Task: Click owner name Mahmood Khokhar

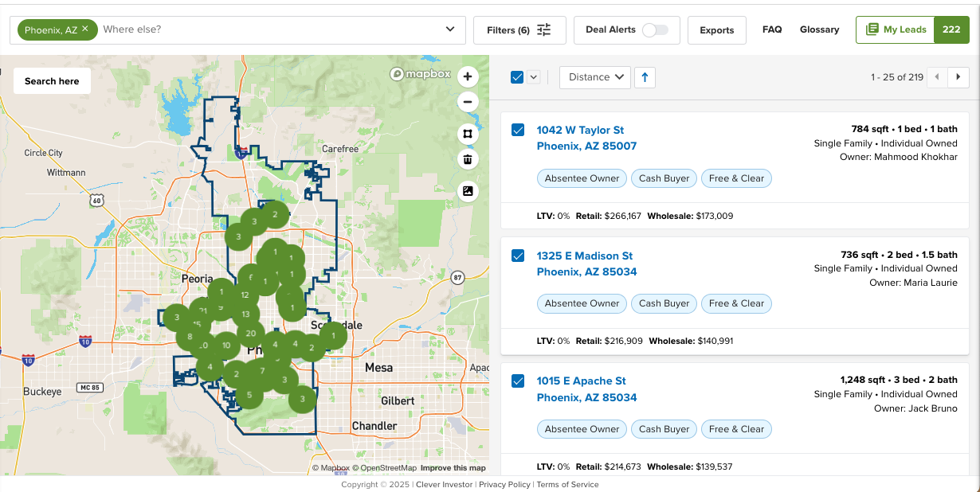Action: pos(915,157)
